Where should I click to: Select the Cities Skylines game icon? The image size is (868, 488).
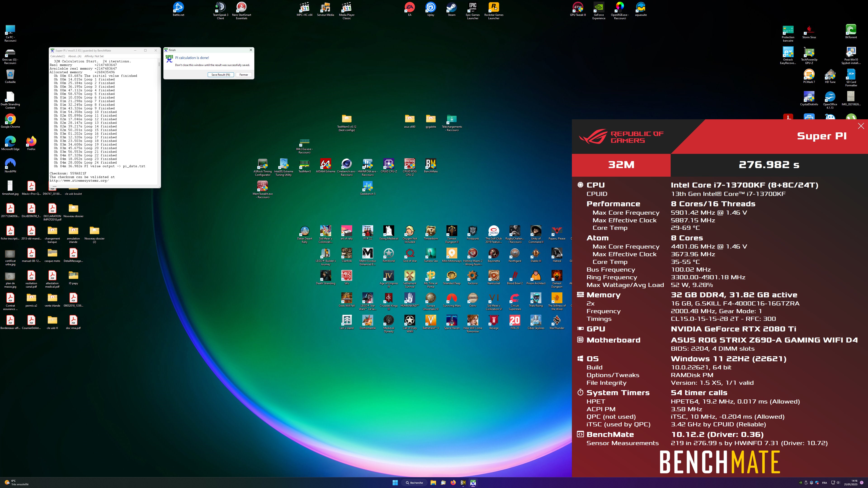point(536,322)
